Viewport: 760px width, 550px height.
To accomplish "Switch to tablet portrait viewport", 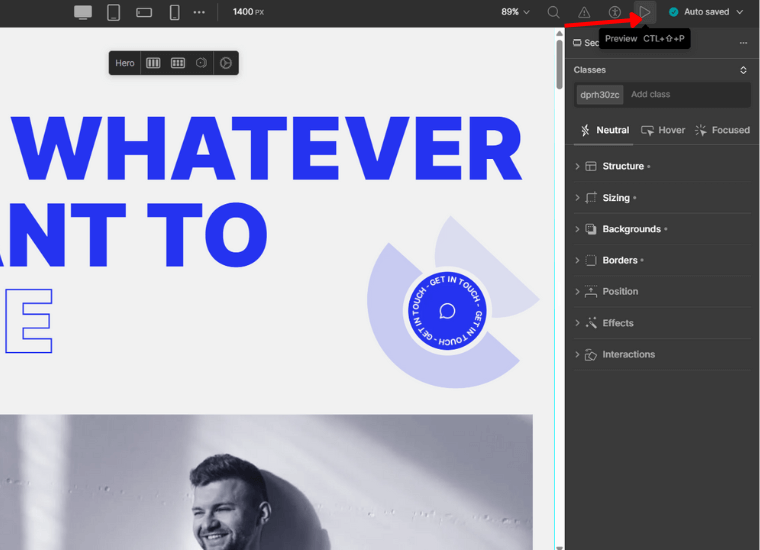I will pyautogui.click(x=113, y=12).
